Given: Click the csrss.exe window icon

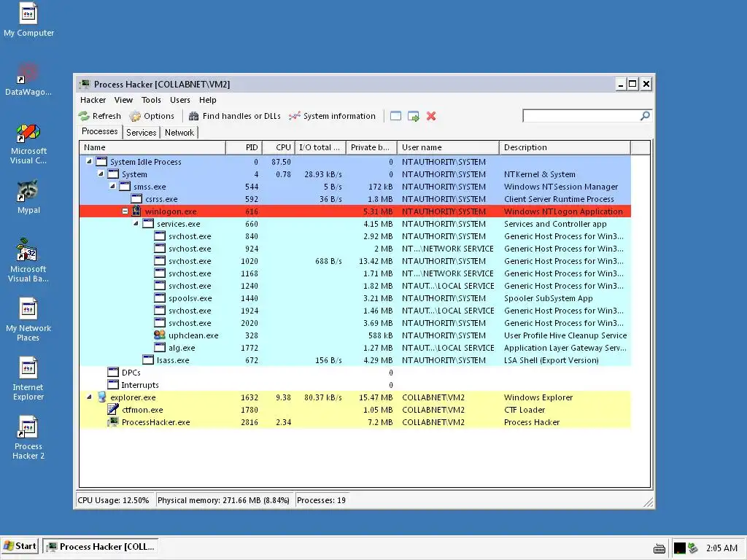Looking at the screenshot, I should coord(136,198).
